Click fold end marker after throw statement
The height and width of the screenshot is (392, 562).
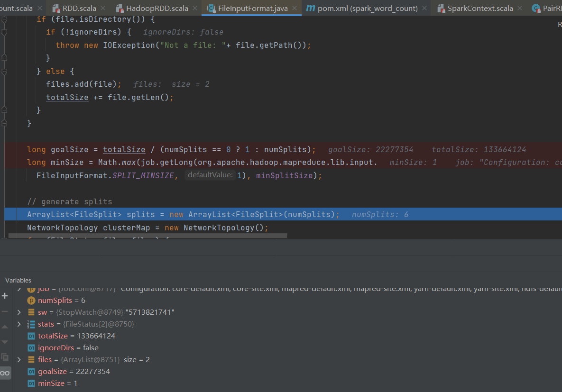[x=4, y=57]
